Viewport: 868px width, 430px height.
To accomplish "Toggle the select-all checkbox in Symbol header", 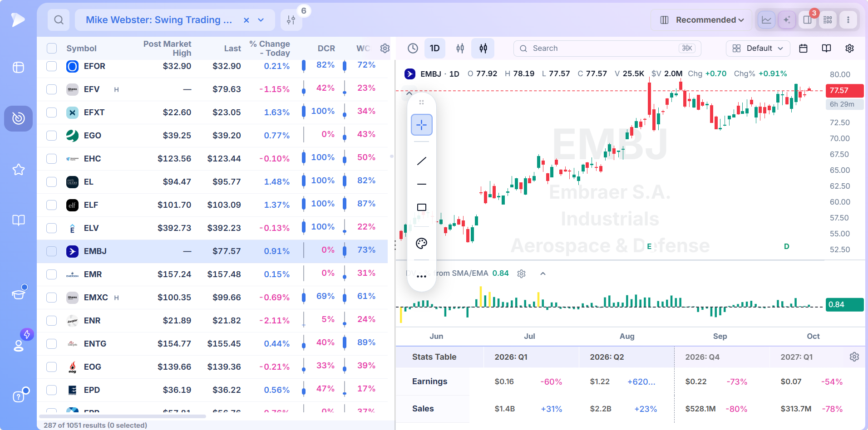I will pos(52,49).
